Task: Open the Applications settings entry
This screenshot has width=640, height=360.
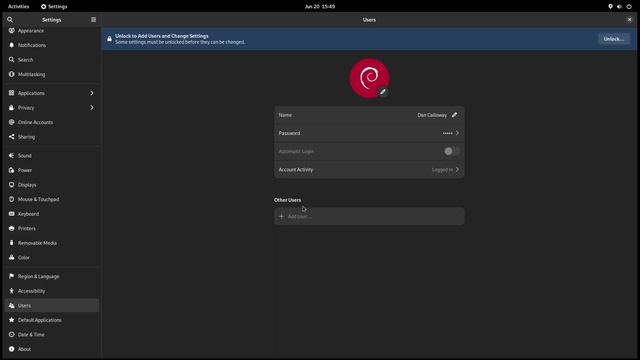Action: (x=52, y=93)
